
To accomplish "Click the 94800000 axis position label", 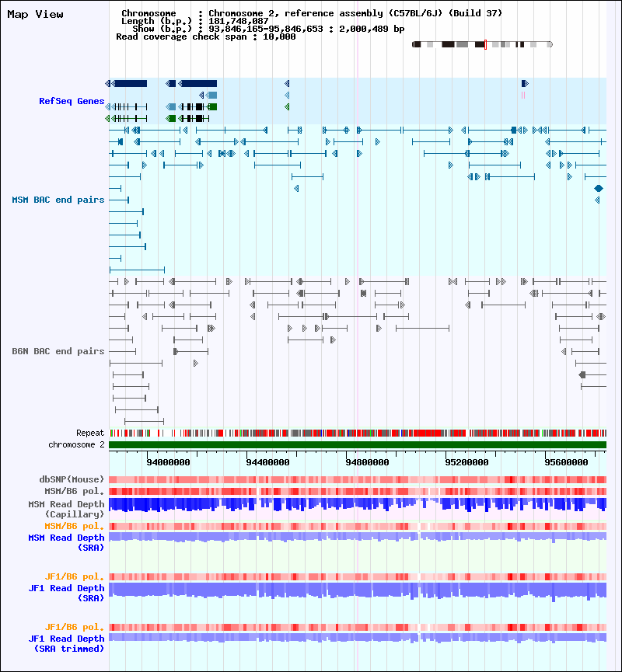I will click(x=367, y=462).
